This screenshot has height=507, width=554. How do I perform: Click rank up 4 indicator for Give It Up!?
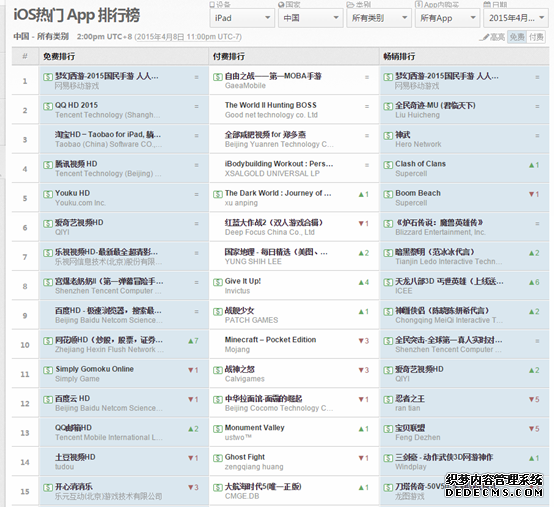(x=364, y=282)
